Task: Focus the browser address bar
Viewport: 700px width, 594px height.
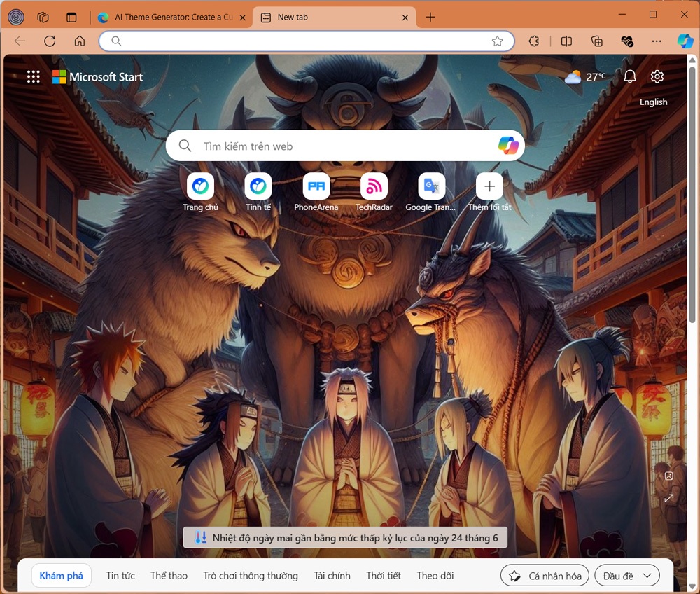Action: point(307,41)
